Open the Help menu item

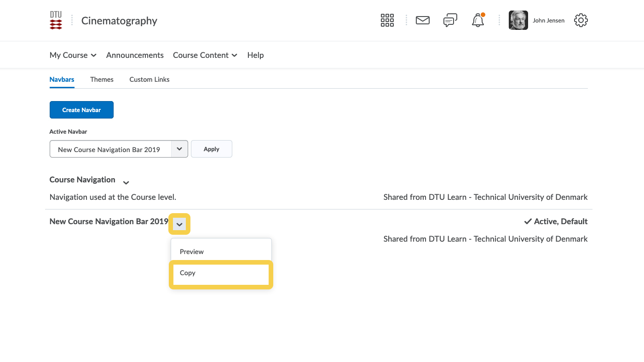pos(255,55)
